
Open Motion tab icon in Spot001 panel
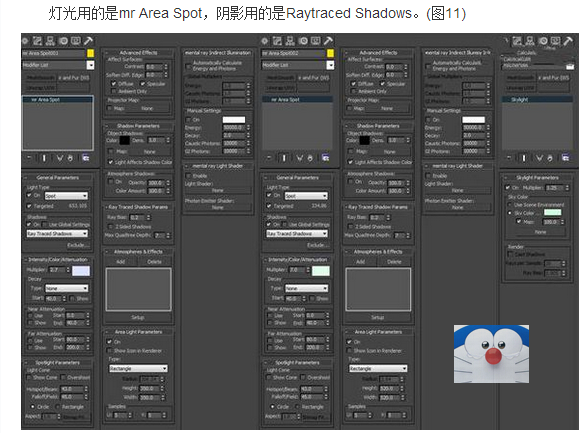click(63, 41)
